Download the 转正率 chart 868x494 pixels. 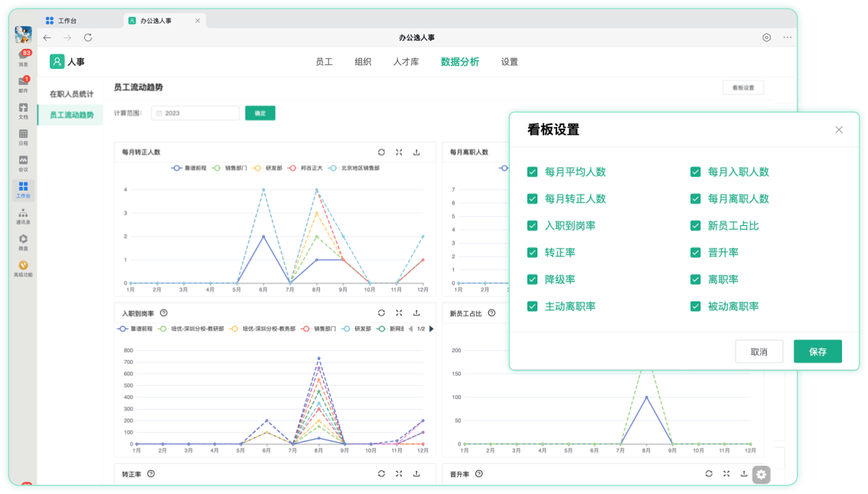[417, 474]
